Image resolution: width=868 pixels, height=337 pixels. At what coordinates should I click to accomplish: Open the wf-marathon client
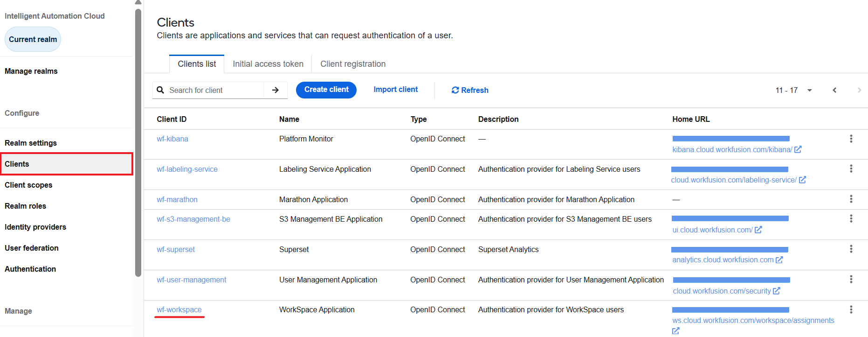pos(177,199)
